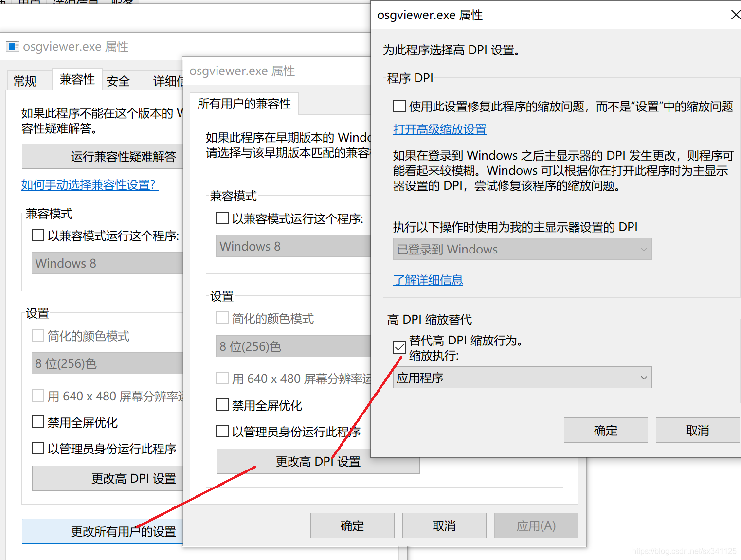Uncheck the override high DPI scaling behavior checkbox

(399, 347)
